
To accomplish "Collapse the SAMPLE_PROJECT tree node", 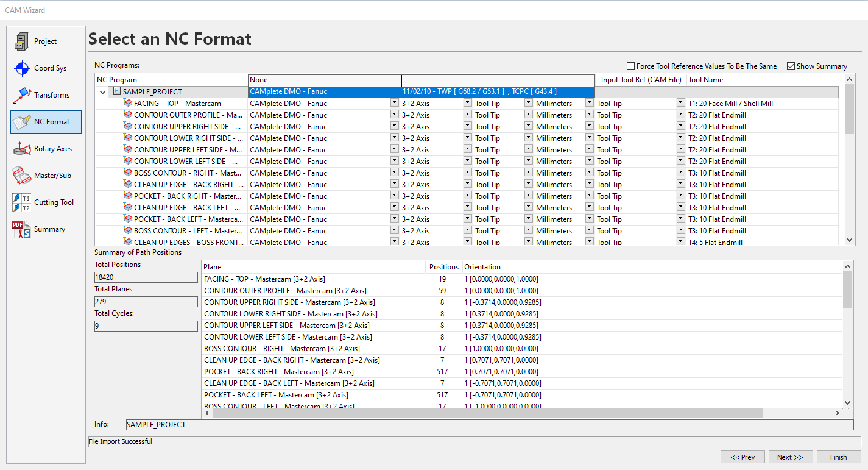I will click(x=102, y=92).
